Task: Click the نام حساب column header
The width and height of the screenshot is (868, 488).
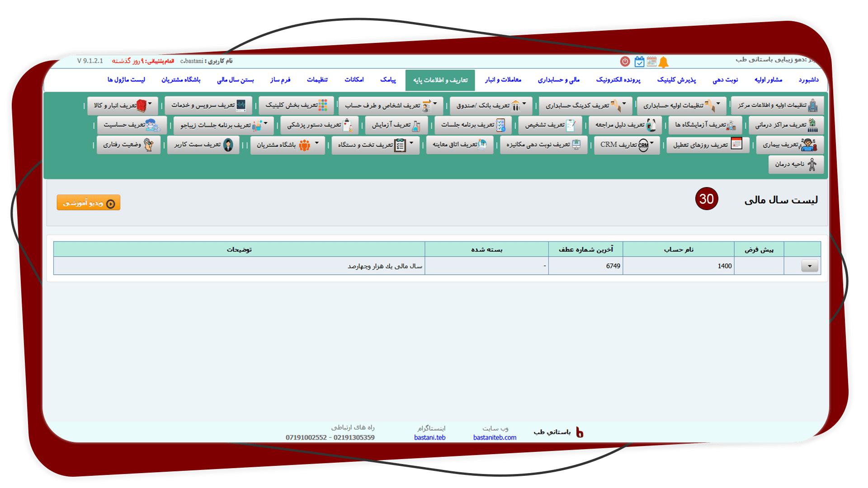Action: [x=679, y=249]
